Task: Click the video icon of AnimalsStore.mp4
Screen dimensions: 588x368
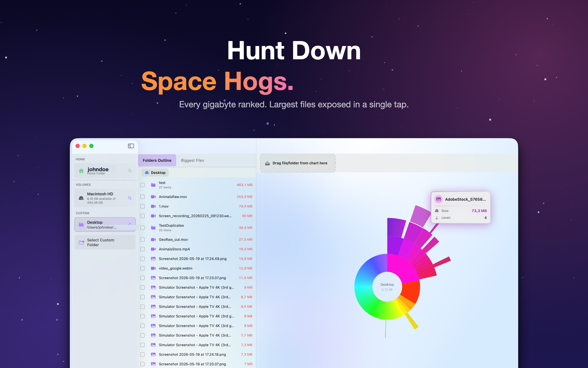Action: click(153, 249)
